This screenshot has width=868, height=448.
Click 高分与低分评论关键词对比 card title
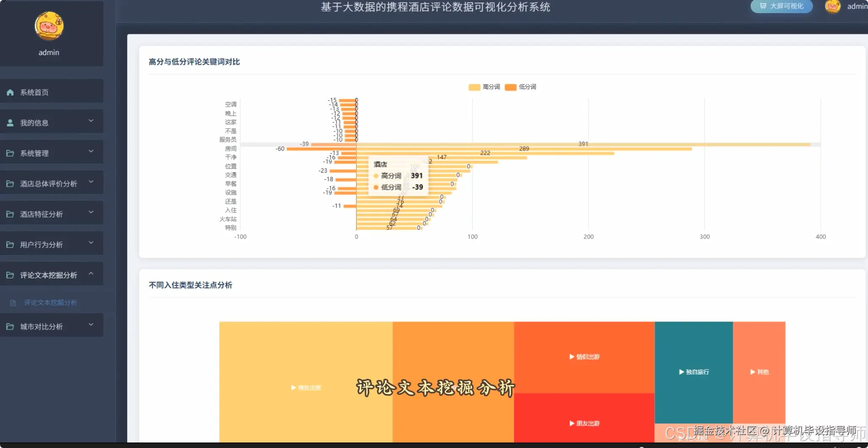pos(194,62)
